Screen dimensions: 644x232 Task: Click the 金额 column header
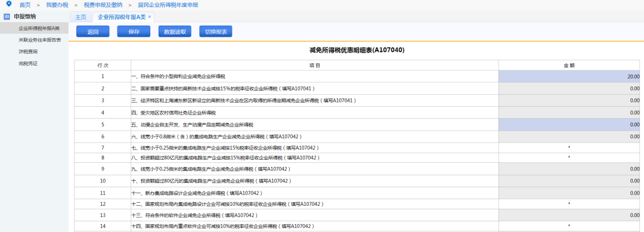[569, 65]
